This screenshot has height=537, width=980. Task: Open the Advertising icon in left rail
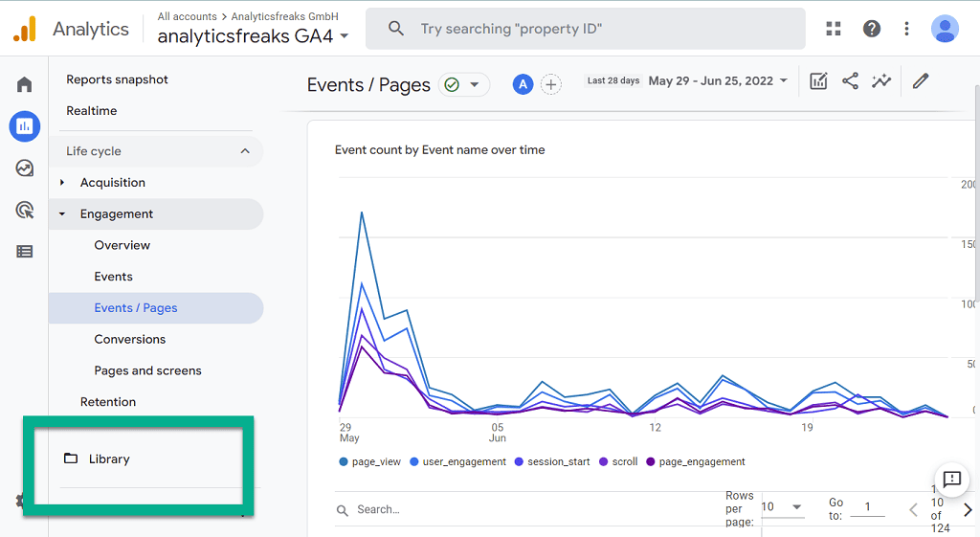25,210
